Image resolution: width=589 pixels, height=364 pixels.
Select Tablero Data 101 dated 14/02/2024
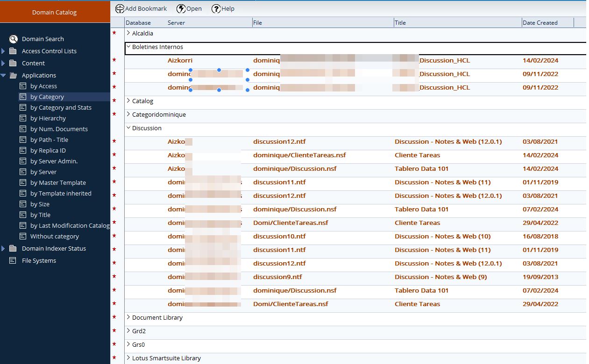point(421,168)
